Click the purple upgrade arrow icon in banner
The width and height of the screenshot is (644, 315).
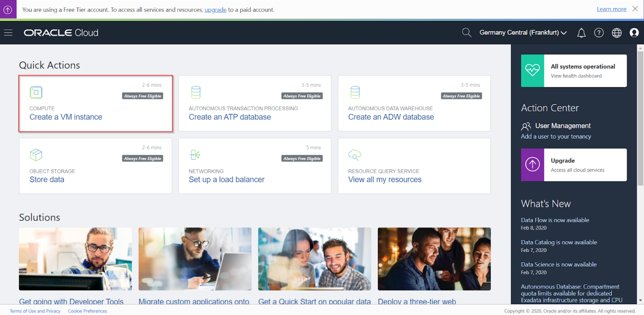pos(8,9)
